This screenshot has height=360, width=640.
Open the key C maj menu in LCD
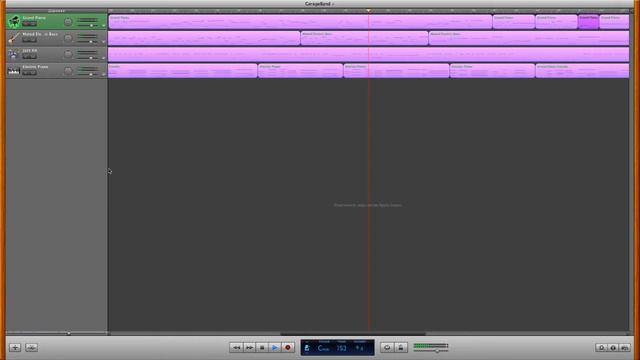pyautogui.click(x=324, y=348)
